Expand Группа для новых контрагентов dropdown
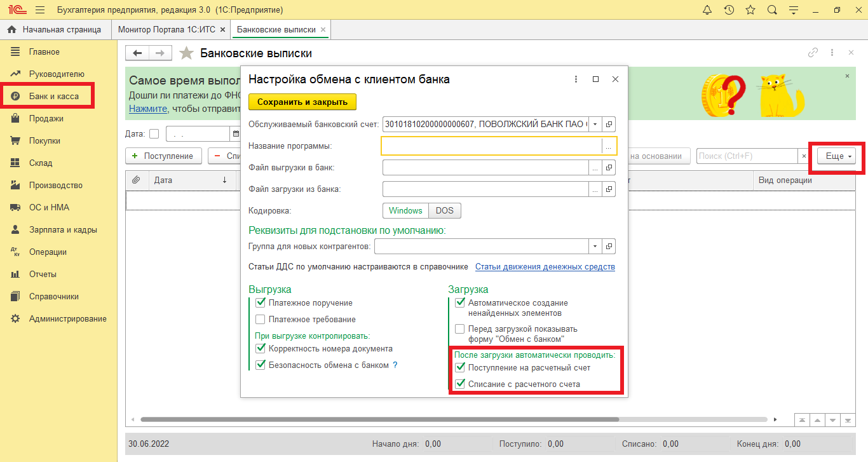Viewport: 868px width, 462px height. pyautogui.click(x=595, y=247)
